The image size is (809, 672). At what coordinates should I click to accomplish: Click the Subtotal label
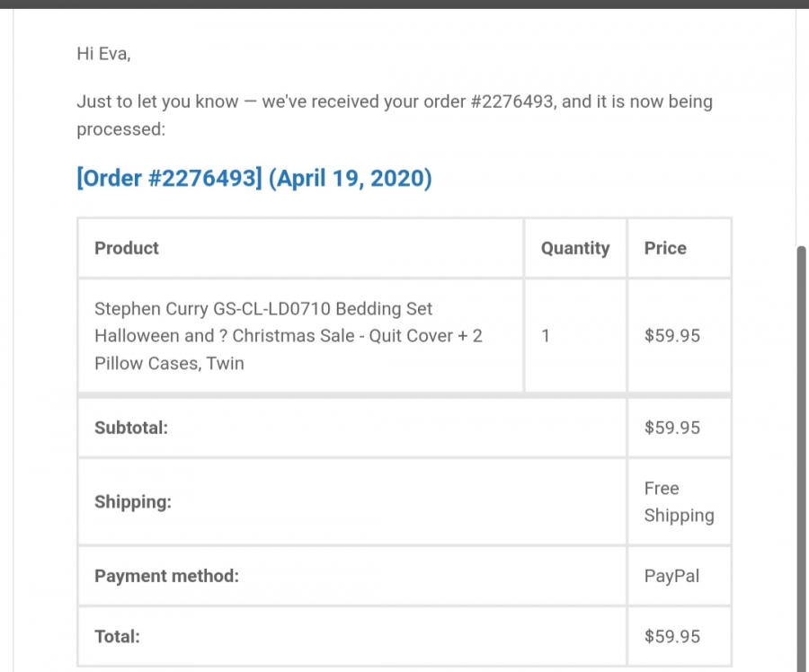click(x=131, y=428)
